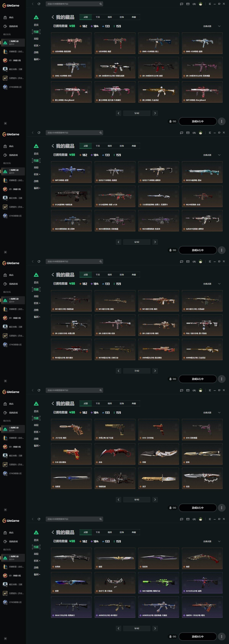Click the user avatar in the 6/42 window
The image size is (229, 644).
(201, 132)
